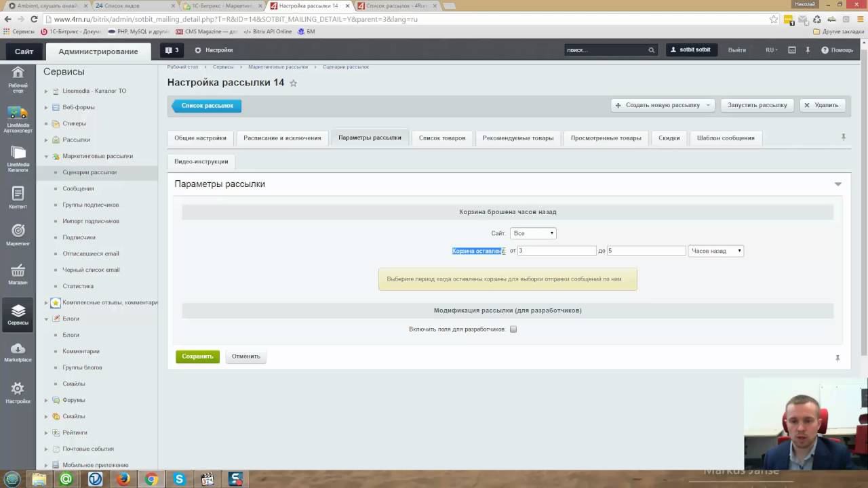
Task: Click Маркетинговые рассылки breadcrumb
Action: click(278, 67)
